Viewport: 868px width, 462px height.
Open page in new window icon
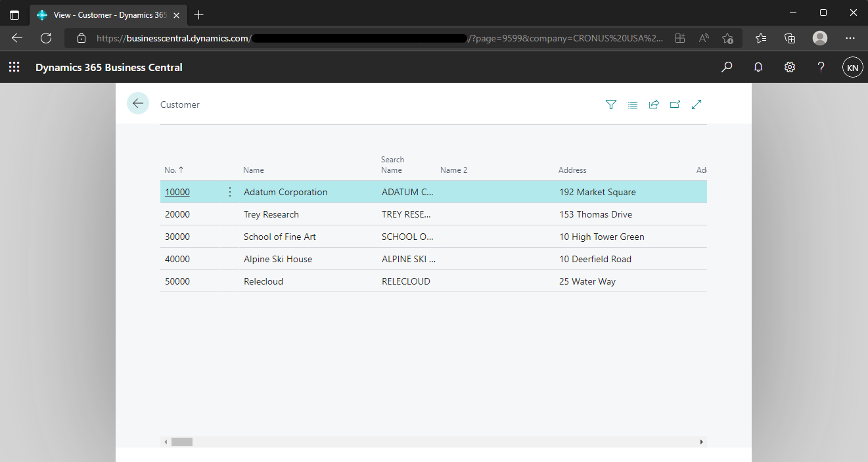coord(675,104)
